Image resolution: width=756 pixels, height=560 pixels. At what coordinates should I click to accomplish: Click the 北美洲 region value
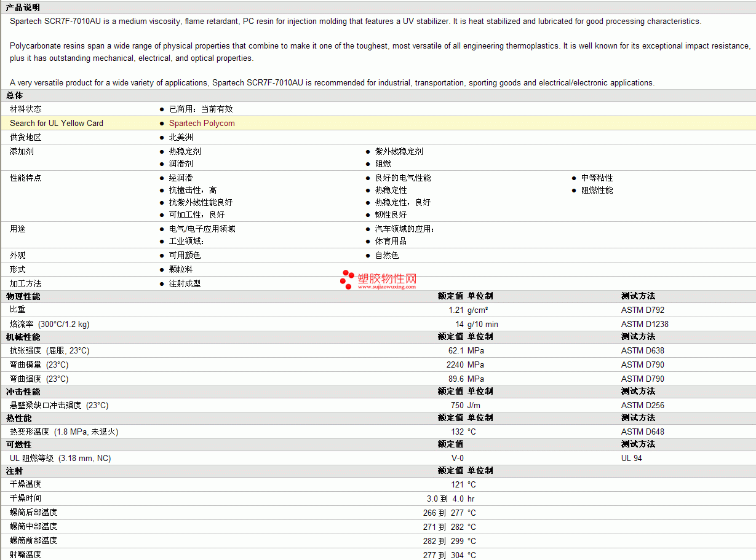181,137
